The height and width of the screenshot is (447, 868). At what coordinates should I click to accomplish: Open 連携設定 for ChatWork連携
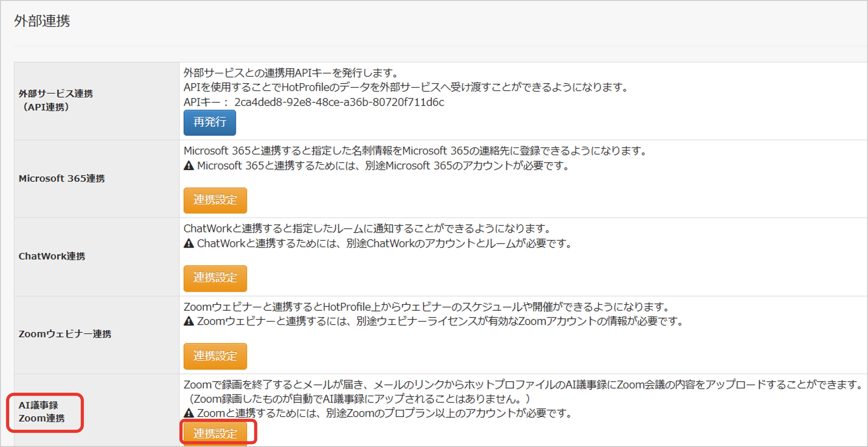tap(215, 278)
